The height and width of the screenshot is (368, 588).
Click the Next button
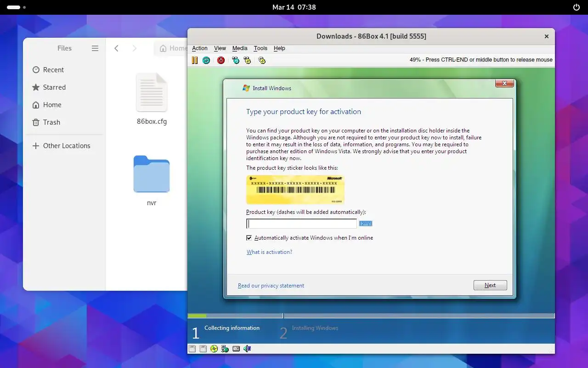(490, 285)
